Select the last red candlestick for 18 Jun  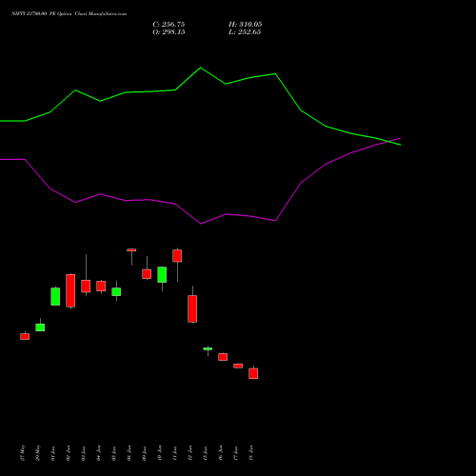click(x=253, y=373)
